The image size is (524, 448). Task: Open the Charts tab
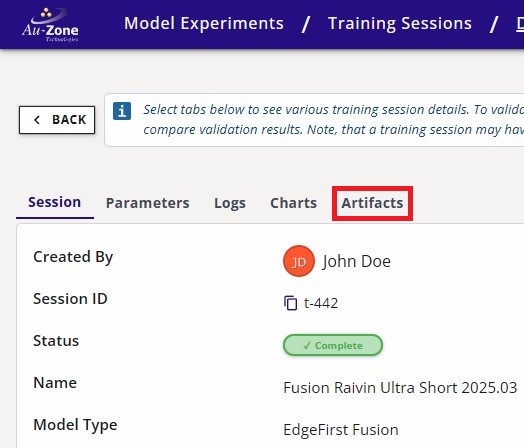click(x=293, y=203)
